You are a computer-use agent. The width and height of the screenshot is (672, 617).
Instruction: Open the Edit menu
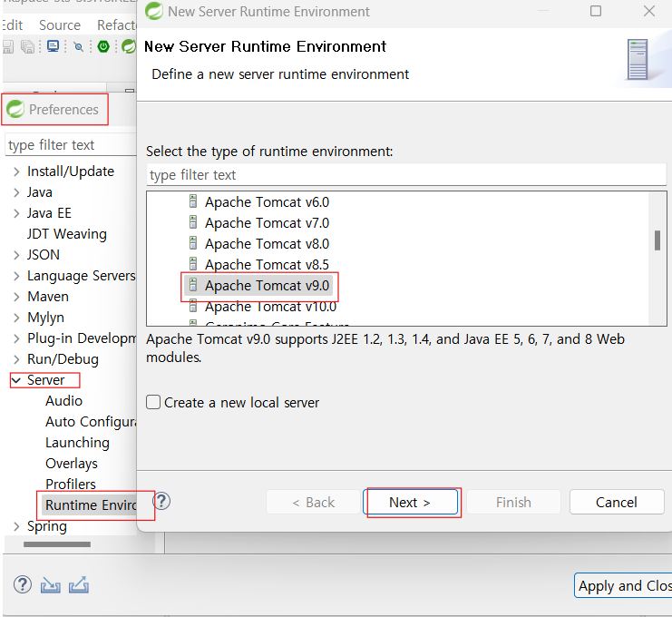[12, 25]
